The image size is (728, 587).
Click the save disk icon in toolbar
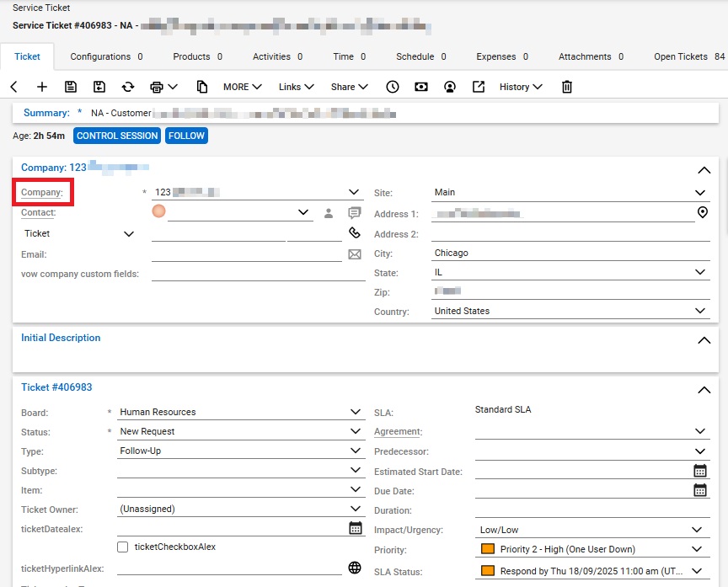tap(71, 87)
